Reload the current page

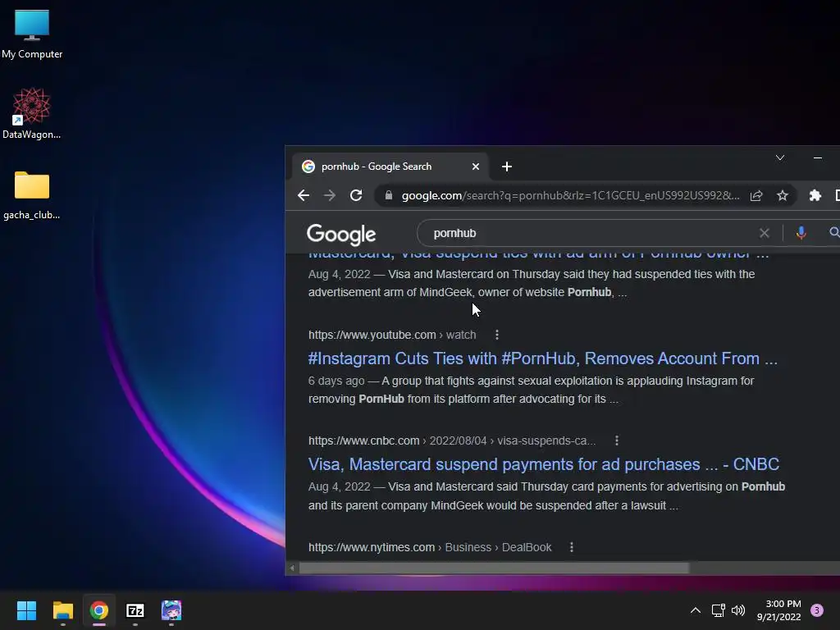coord(356,195)
